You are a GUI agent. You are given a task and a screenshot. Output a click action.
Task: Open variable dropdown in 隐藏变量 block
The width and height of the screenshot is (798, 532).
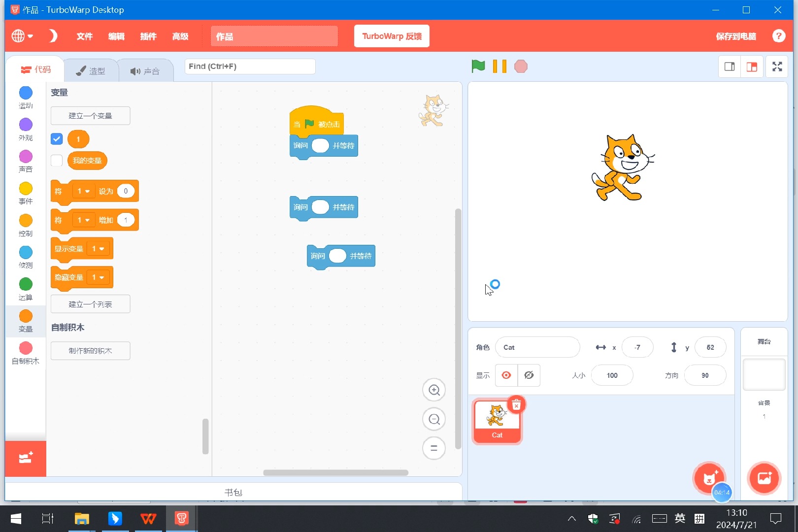click(98, 277)
